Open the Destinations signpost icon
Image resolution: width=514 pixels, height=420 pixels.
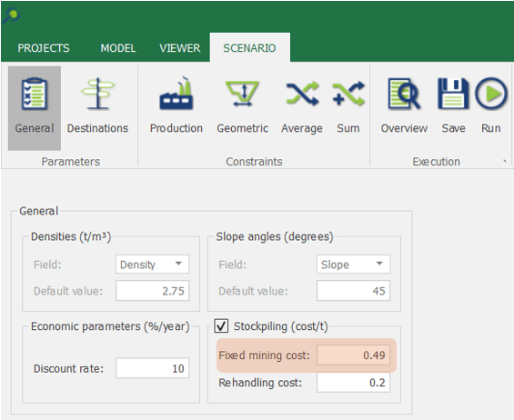tap(97, 94)
